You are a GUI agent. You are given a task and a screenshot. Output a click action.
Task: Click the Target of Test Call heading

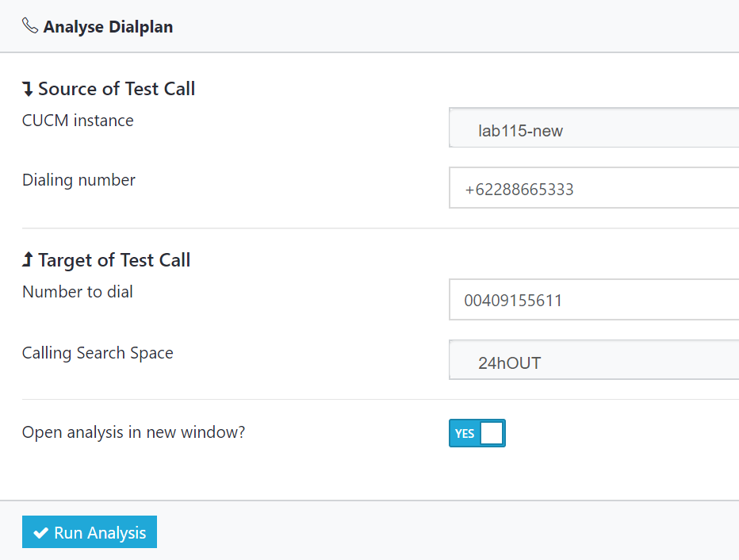[114, 259]
